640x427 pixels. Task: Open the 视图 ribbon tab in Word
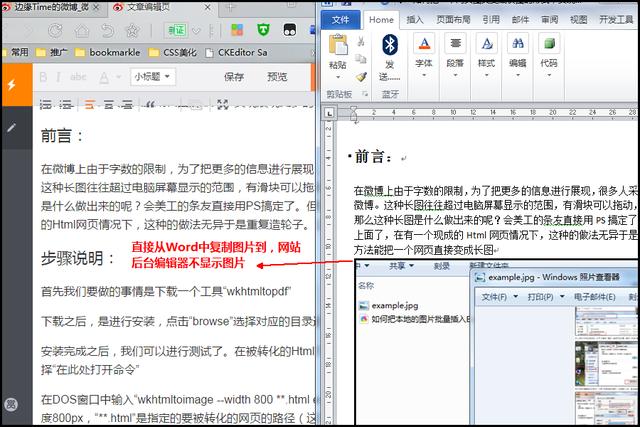coord(578,19)
